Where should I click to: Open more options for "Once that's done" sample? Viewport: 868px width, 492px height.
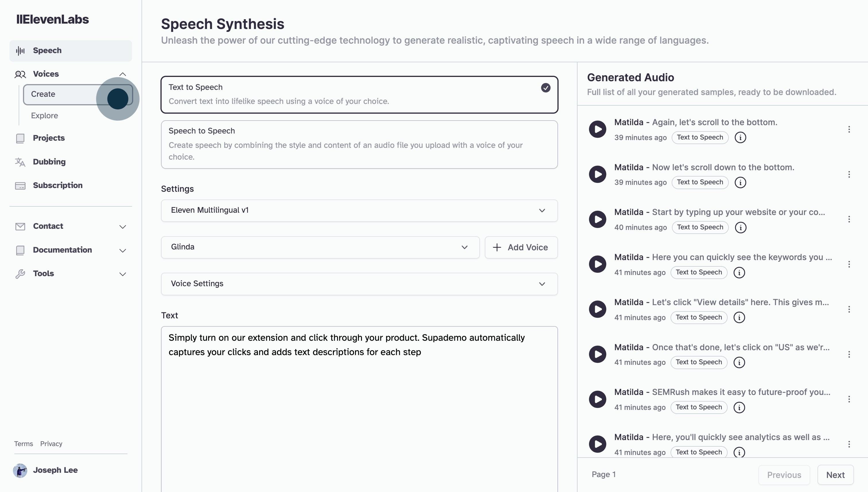849,355
